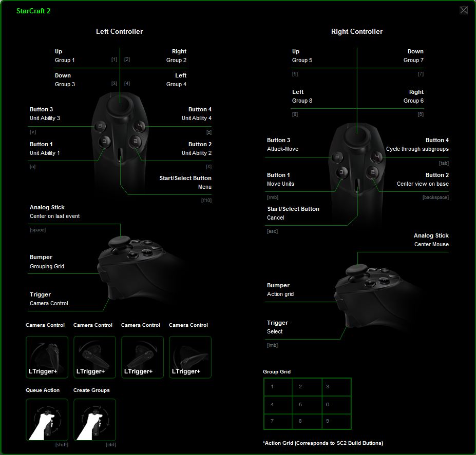
Task: Select cell 5 in the Group Grid
Action: (x=307, y=404)
